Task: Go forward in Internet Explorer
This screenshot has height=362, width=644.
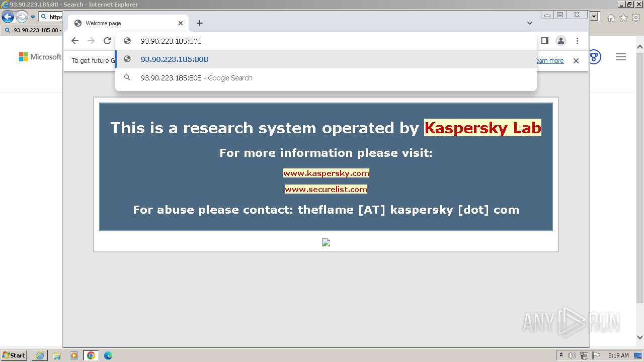Action: (x=22, y=17)
